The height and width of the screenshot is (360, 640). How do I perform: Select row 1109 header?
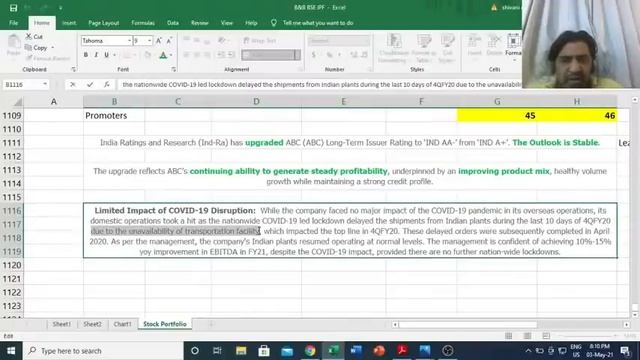(x=12, y=116)
